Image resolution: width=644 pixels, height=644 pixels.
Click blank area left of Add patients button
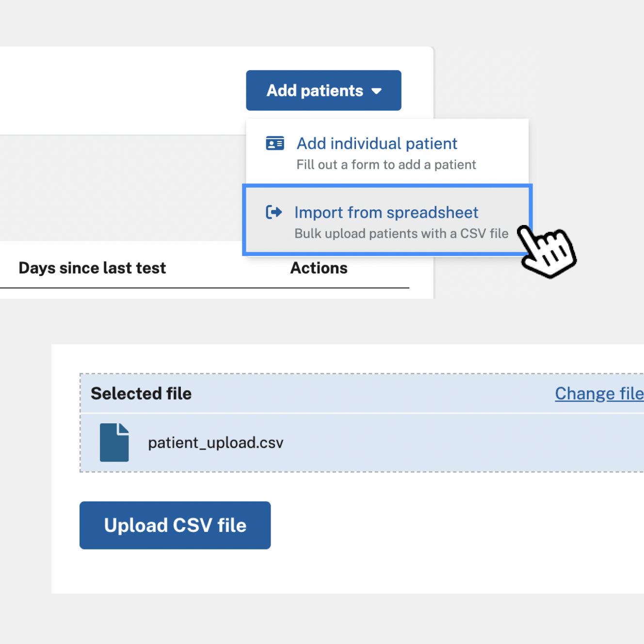click(x=121, y=91)
